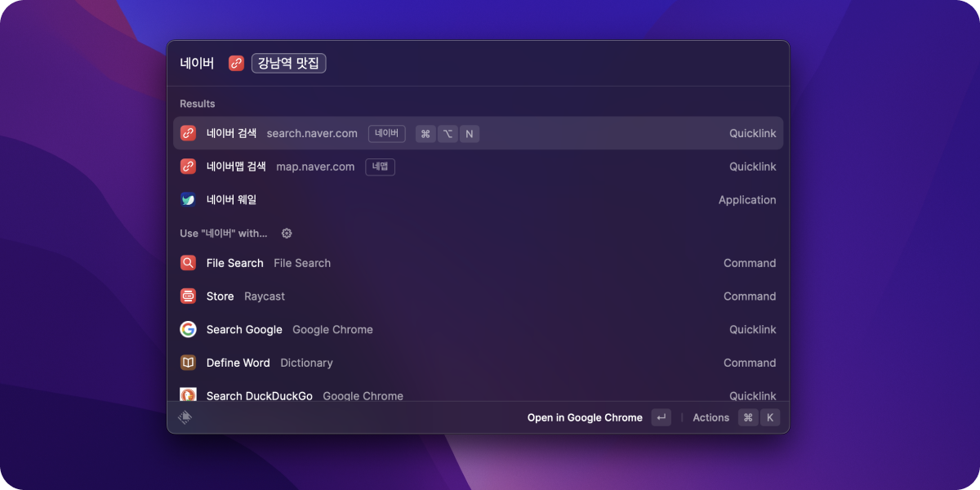Select the 네이버 웨일 application row
This screenshot has height=490, width=980.
click(x=478, y=199)
